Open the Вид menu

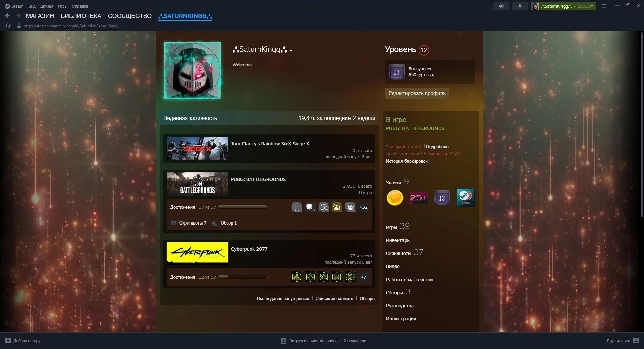(x=32, y=6)
